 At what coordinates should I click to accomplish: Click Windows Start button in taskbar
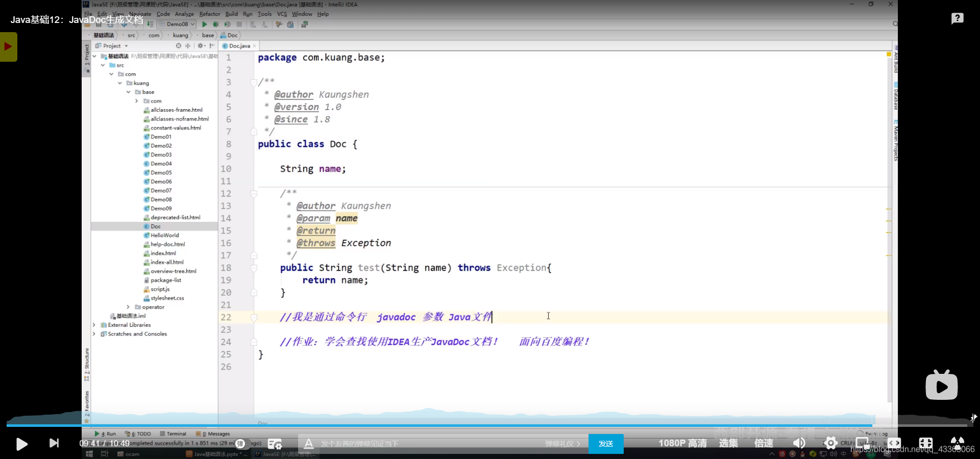click(x=89, y=454)
